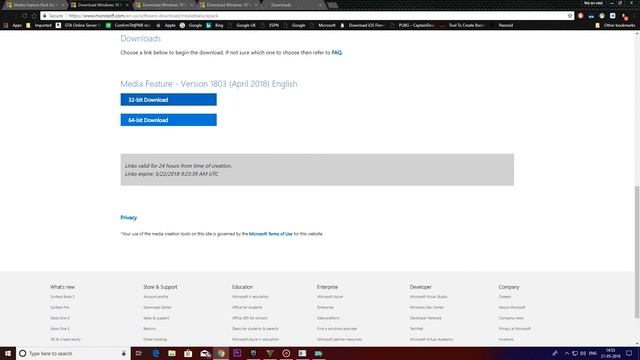Screen dimensions: 640x360
Task: Open the Microsoft Visual Studio footer link
Action: coord(428,297)
